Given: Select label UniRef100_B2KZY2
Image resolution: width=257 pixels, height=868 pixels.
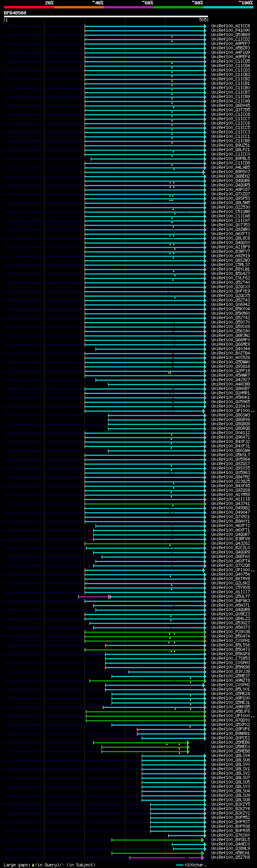Looking at the screenshot, I should pyautogui.click(x=230, y=813).
